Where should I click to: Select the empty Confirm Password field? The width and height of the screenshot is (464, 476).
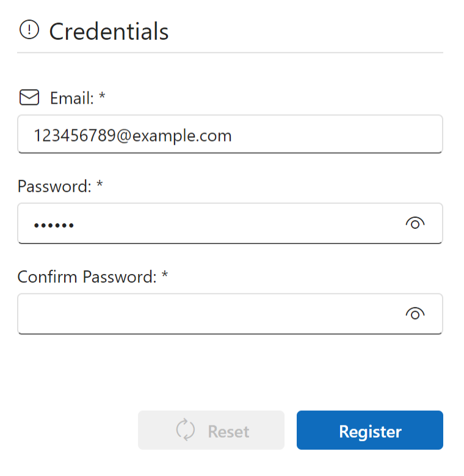[208, 314]
